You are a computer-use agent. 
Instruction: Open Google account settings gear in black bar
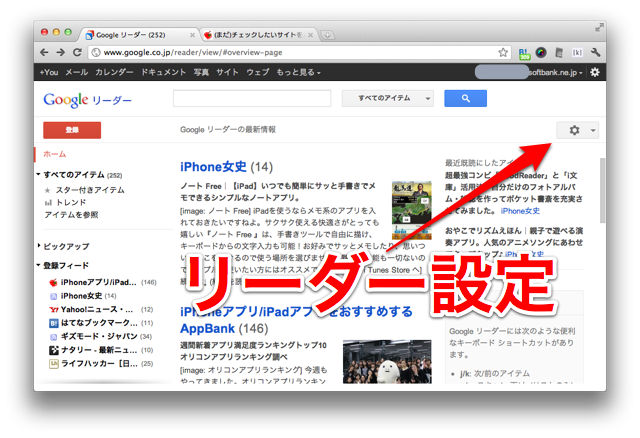595,72
